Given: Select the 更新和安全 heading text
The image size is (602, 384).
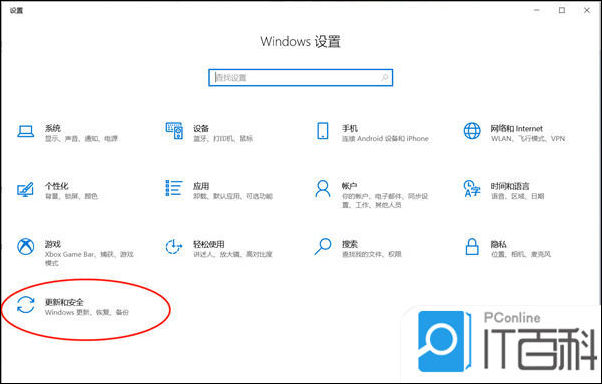Looking at the screenshot, I should pyautogui.click(x=64, y=302).
